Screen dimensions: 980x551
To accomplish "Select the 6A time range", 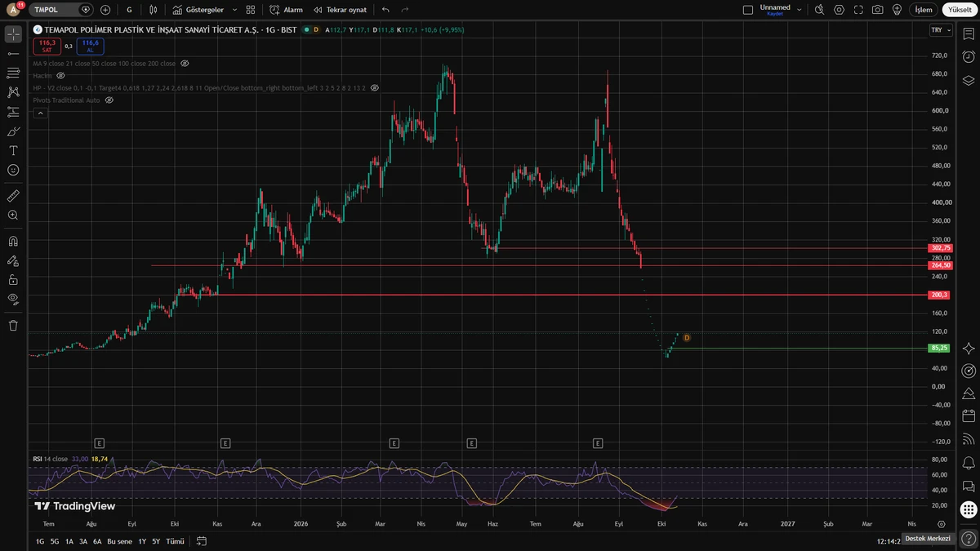I will point(97,541).
